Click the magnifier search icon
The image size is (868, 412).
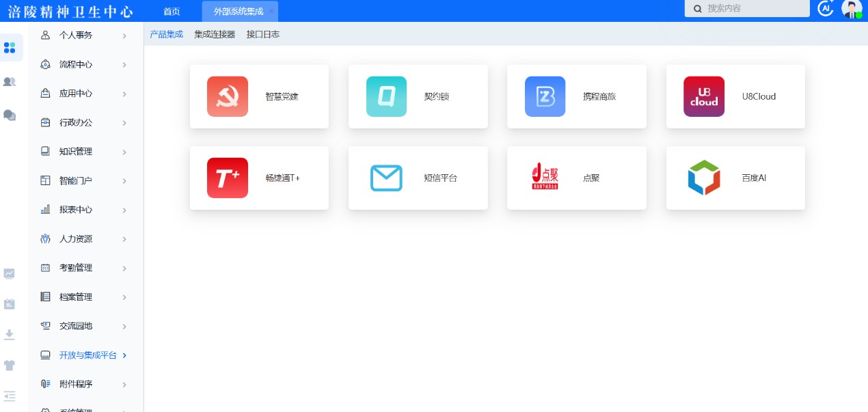(698, 9)
